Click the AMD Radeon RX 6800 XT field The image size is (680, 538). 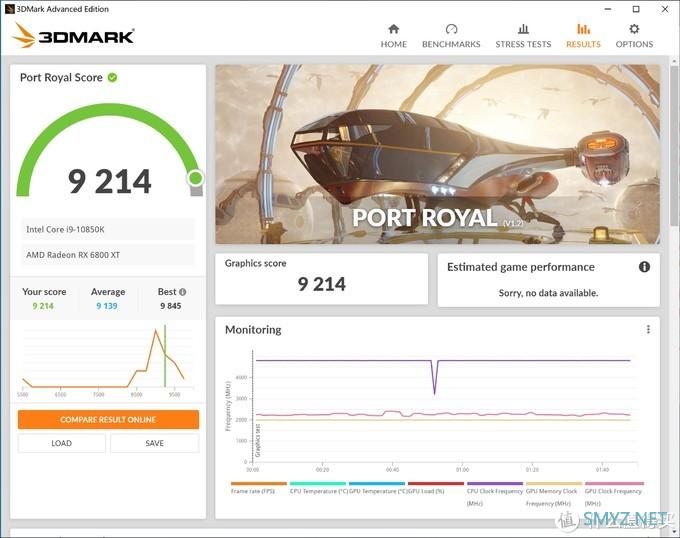coord(108,255)
